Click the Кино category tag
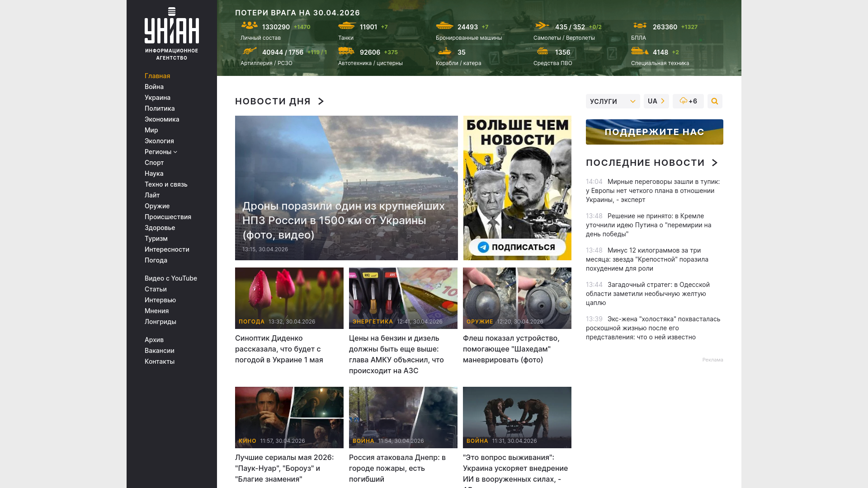 [x=248, y=441]
